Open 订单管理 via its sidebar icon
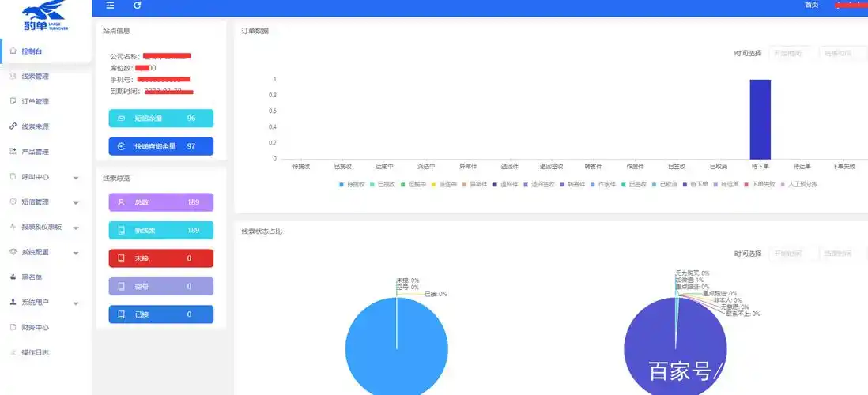 click(x=13, y=101)
